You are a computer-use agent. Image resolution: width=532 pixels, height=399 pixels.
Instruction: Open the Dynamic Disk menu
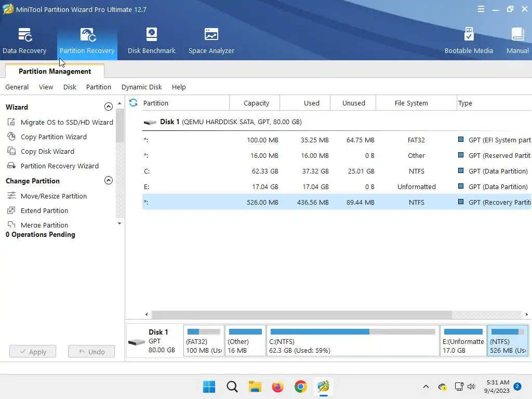(141, 87)
